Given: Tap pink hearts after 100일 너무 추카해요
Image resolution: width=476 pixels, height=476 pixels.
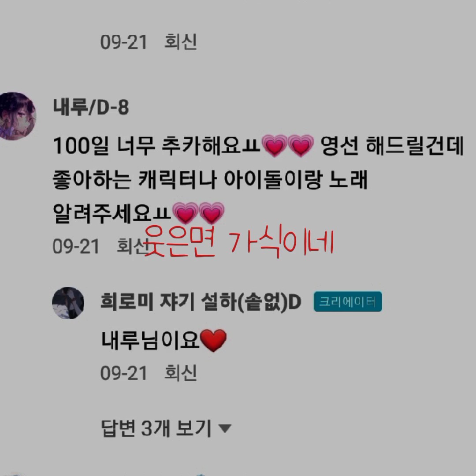Looking at the screenshot, I should [288, 146].
